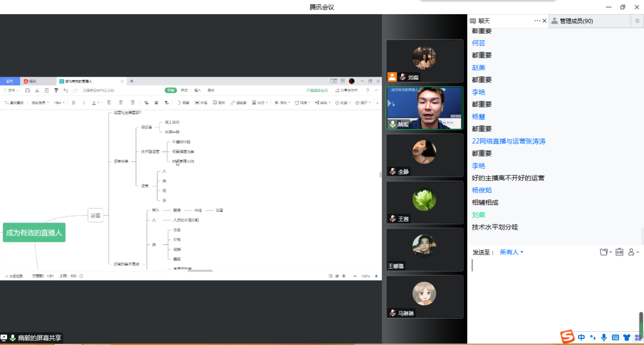Expand the chat permission person dropdown

click(x=633, y=252)
